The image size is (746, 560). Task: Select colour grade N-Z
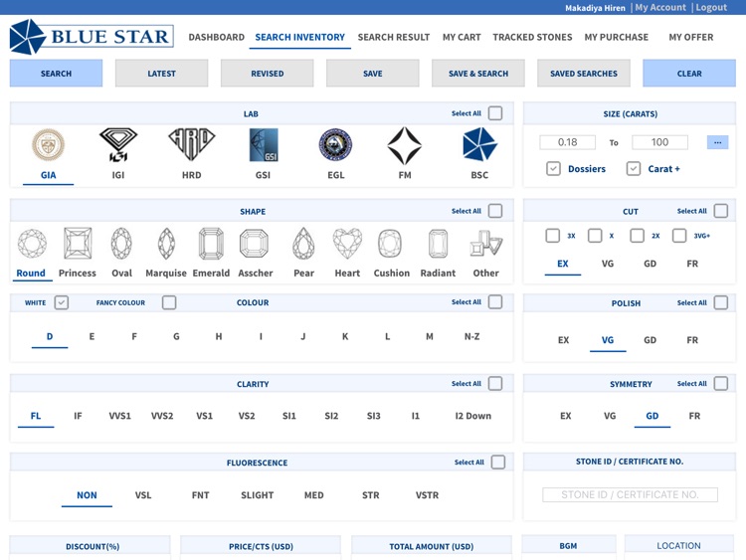coord(471,336)
